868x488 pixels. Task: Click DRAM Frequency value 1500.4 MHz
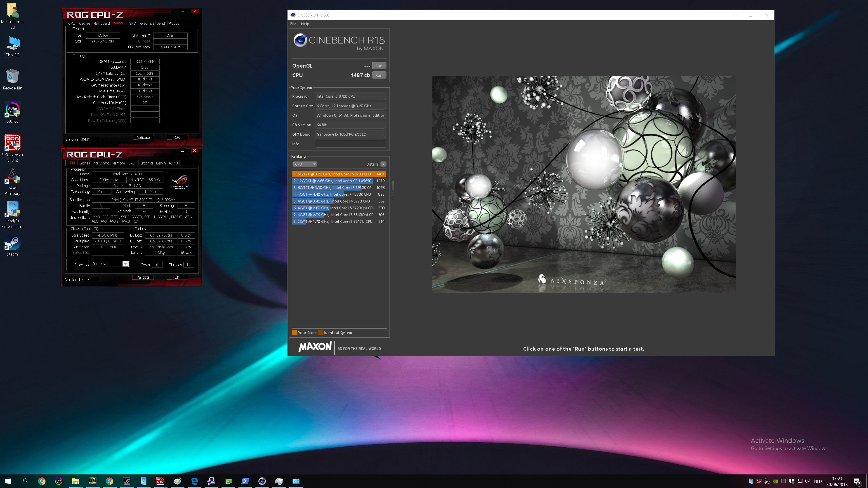tap(145, 61)
